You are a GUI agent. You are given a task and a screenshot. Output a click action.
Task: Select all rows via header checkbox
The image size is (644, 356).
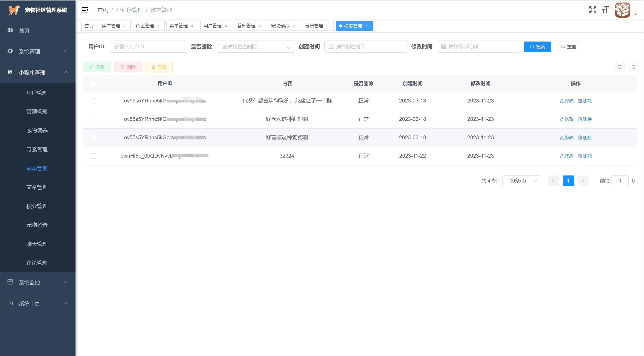(x=93, y=83)
